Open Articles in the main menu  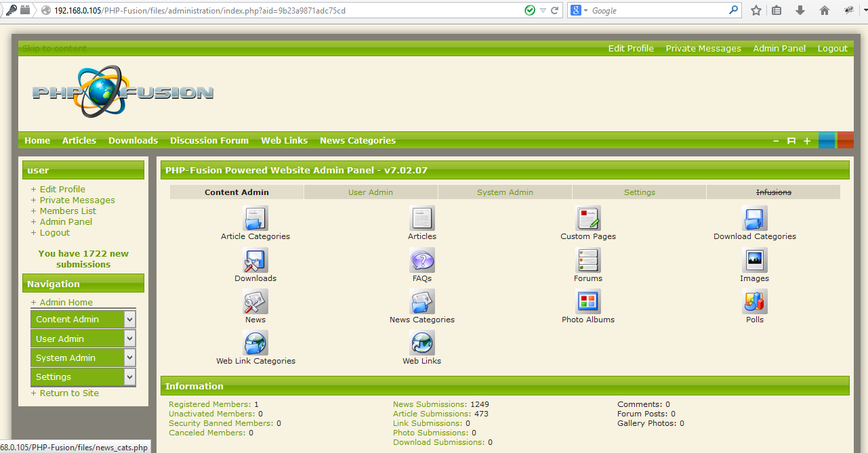79,140
